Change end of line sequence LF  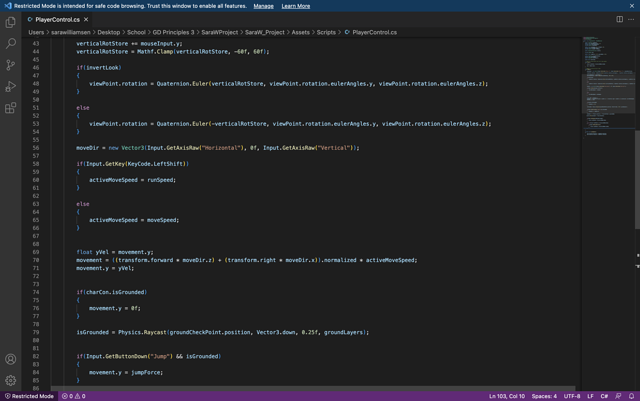point(590,396)
